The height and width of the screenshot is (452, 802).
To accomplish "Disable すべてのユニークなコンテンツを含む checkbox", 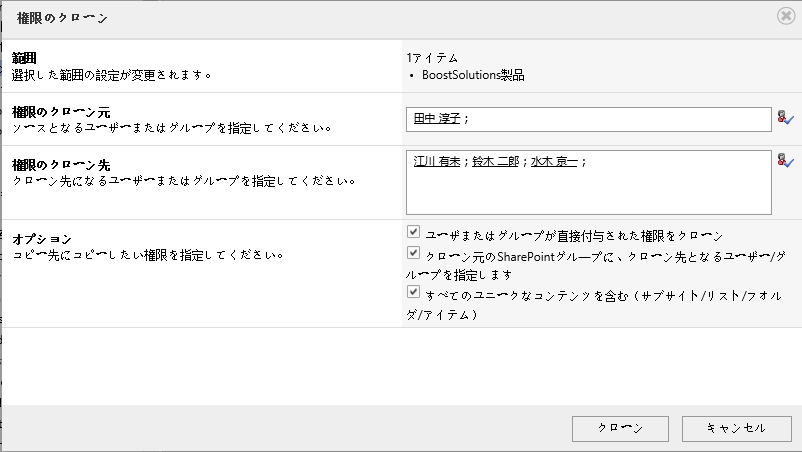I will (x=413, y=291).
